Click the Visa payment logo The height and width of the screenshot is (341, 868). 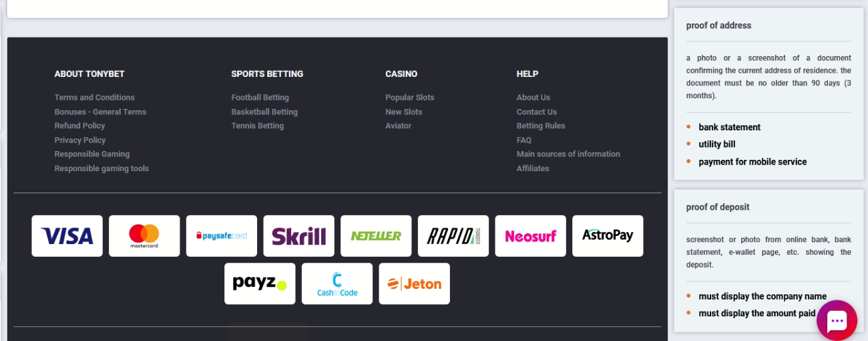click(67, 236)
